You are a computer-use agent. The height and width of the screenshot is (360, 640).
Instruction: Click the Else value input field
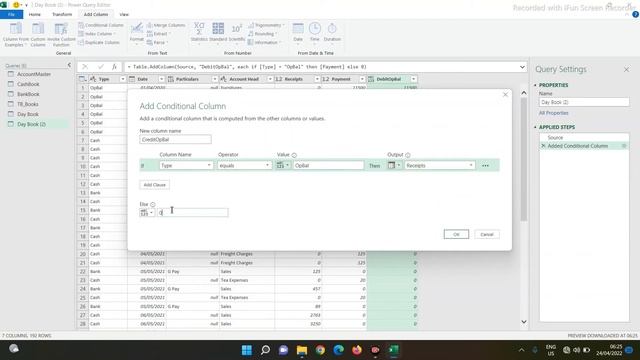pos(193,213)
